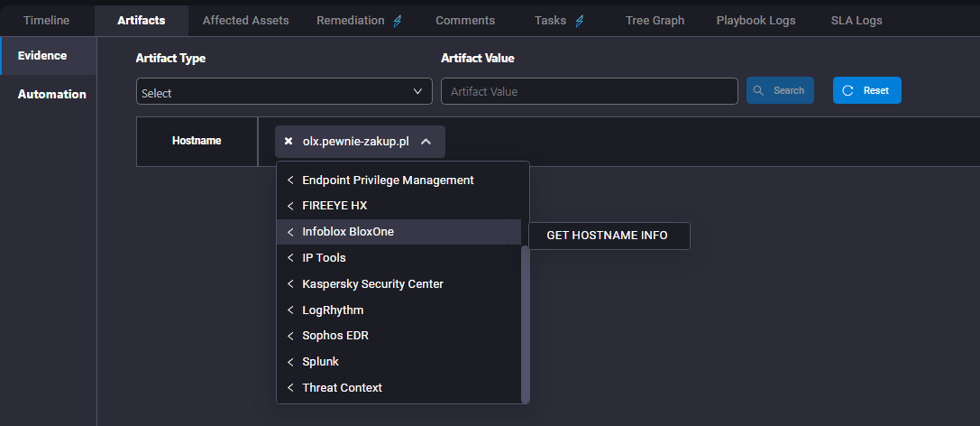
Task: Open the Tree Graph tab
Action: (655, 21)
